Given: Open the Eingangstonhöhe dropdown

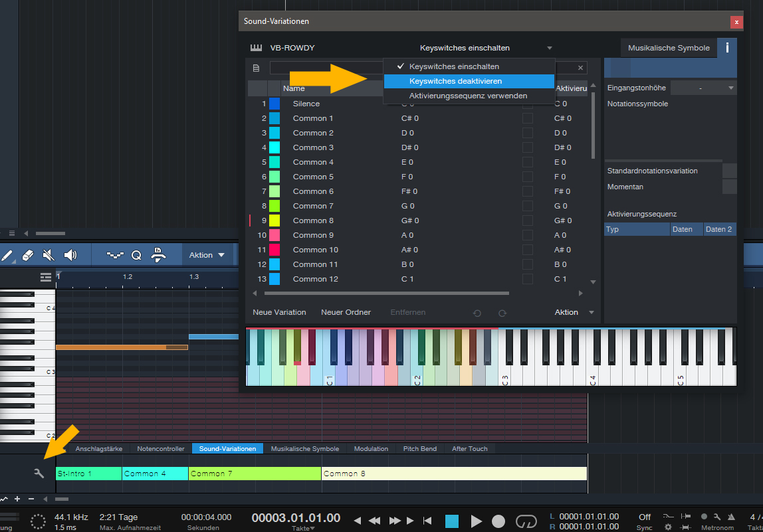Looking at the screenshot, I should tap(704, 88).
